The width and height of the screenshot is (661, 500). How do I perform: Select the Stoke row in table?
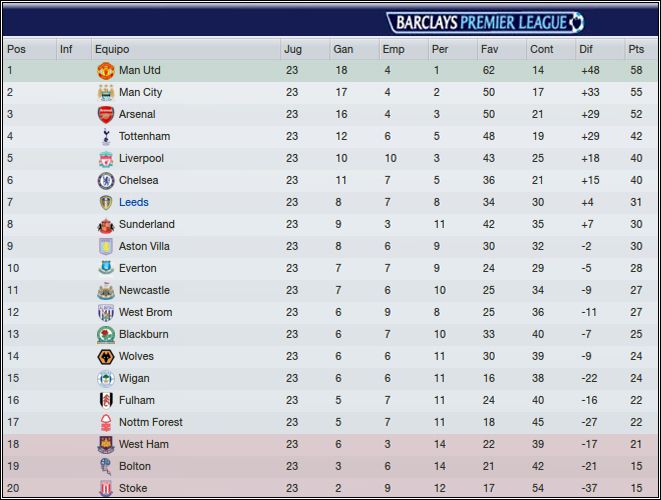coord(330,488)
